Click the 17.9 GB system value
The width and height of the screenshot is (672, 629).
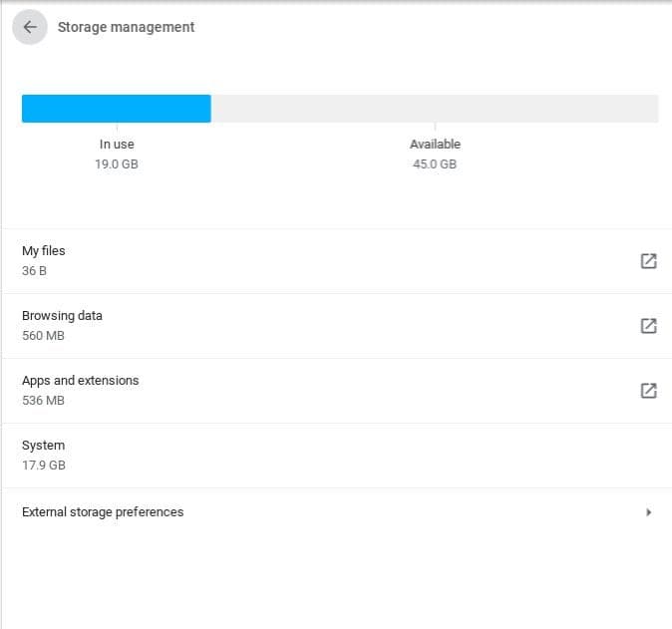(44, 466)
